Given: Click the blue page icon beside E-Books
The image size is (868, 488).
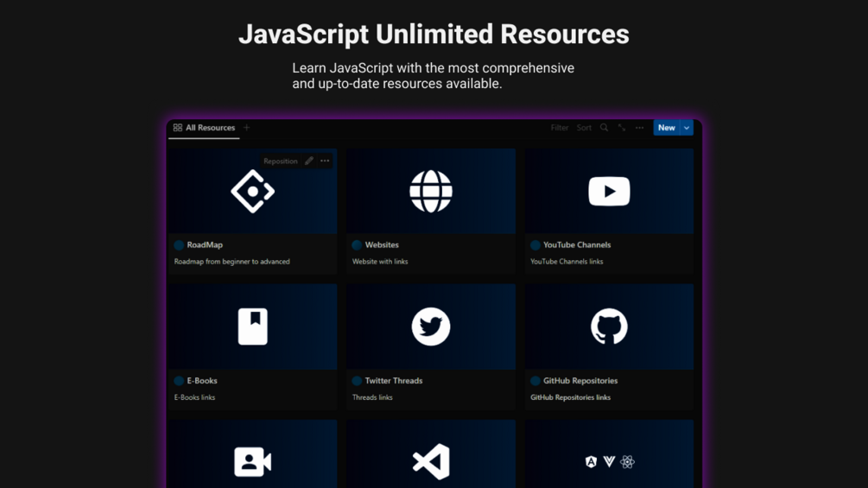Looking at the screenshot, I should coord(179,381).
